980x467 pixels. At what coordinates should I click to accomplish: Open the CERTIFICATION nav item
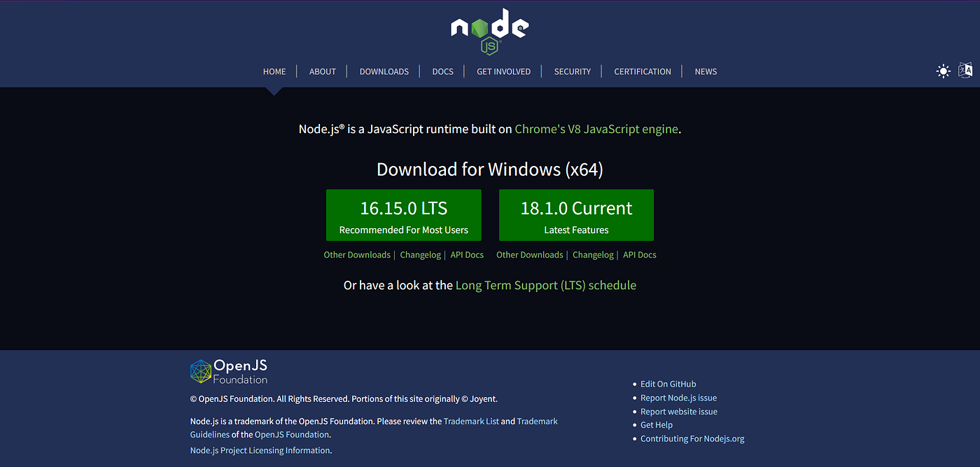[643, 71]
